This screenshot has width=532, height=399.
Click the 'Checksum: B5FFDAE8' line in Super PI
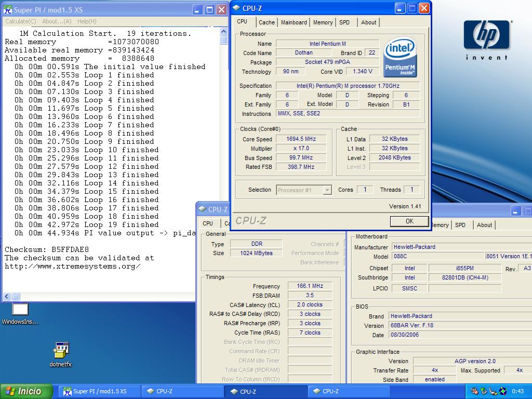(x=47, y=249)
